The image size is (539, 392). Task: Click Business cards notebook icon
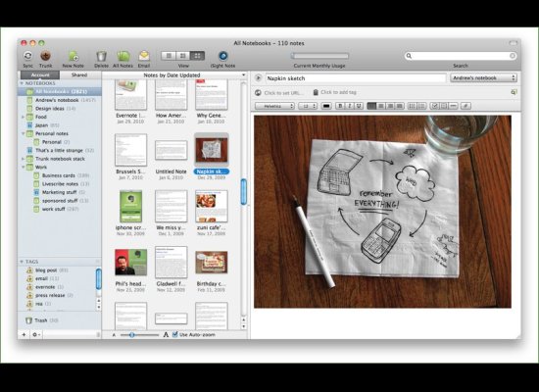(x=36, y=175)
